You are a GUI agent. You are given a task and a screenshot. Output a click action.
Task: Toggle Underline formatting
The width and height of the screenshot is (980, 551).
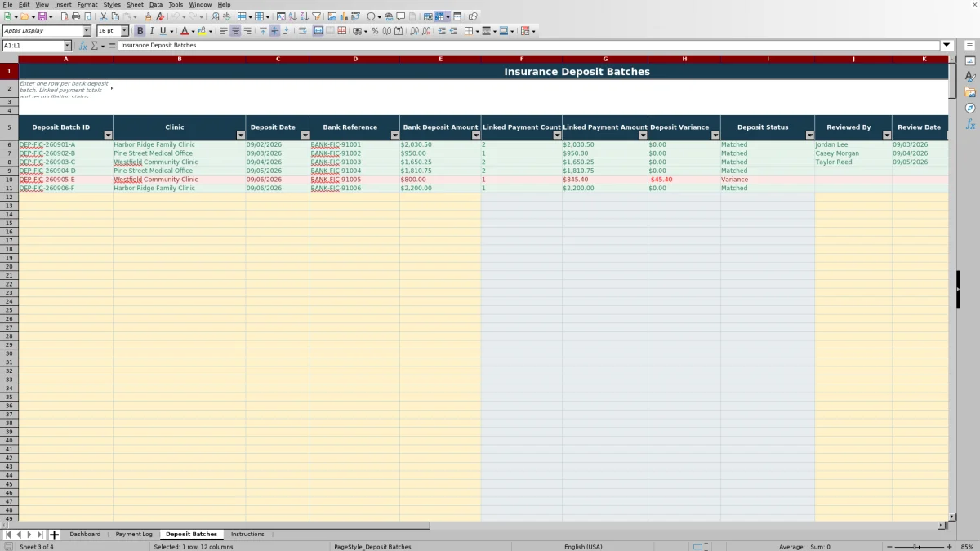click(x=163, y=31)
